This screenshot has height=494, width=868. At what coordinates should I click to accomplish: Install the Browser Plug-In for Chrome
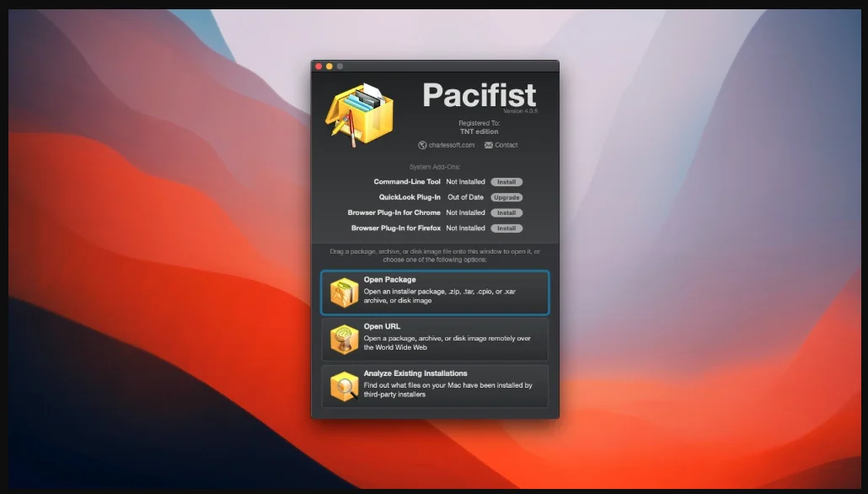click(506, 212)
